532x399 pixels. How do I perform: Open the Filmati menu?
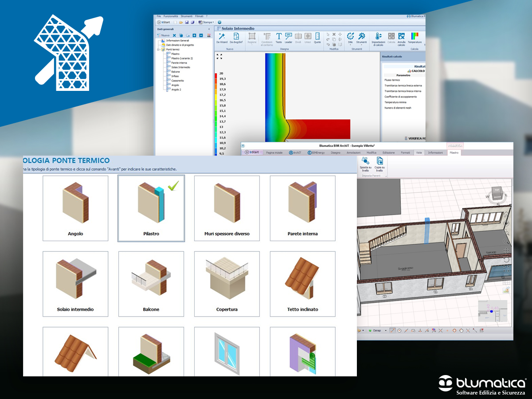(199, 16)
